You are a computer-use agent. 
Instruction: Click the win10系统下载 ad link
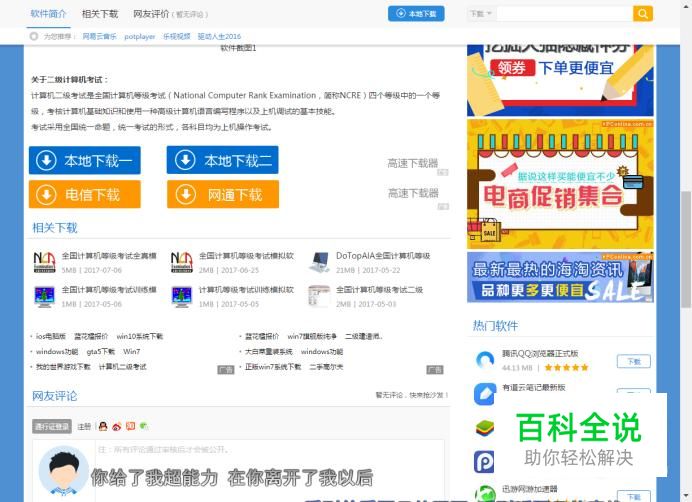[139, 336]
